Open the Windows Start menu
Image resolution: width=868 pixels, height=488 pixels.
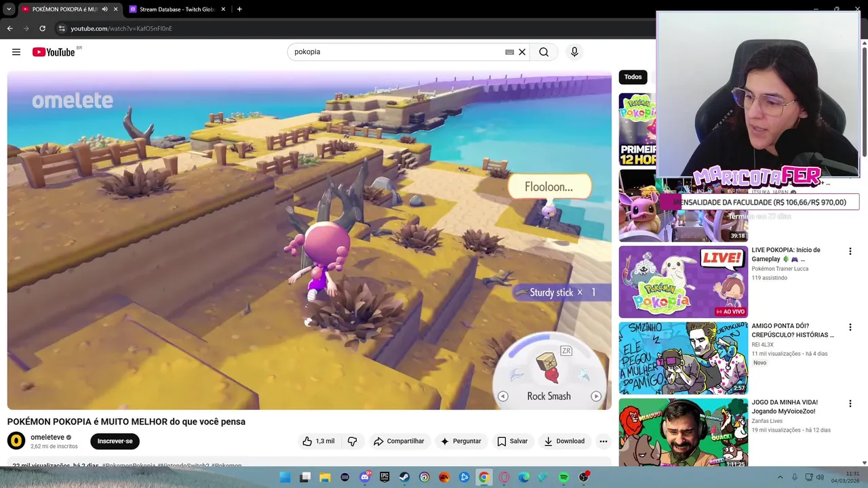pyautogui.click(x=285, y=477)
